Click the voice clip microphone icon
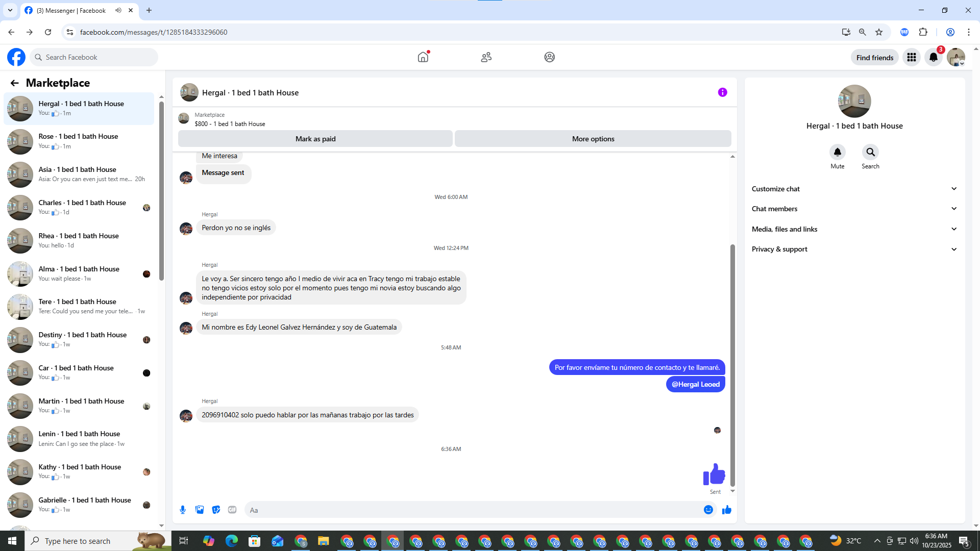Screen dimensions: 980x551 pyautogui.click(x=183, y=510)
